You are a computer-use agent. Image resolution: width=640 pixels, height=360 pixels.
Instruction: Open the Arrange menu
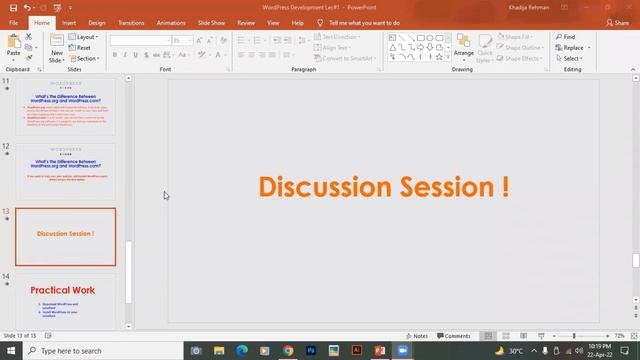(464, 48)
